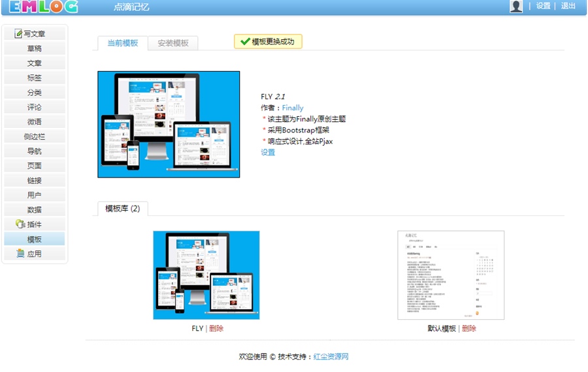
Task: Open 标签 tags menu item
Action: (35, 78)
